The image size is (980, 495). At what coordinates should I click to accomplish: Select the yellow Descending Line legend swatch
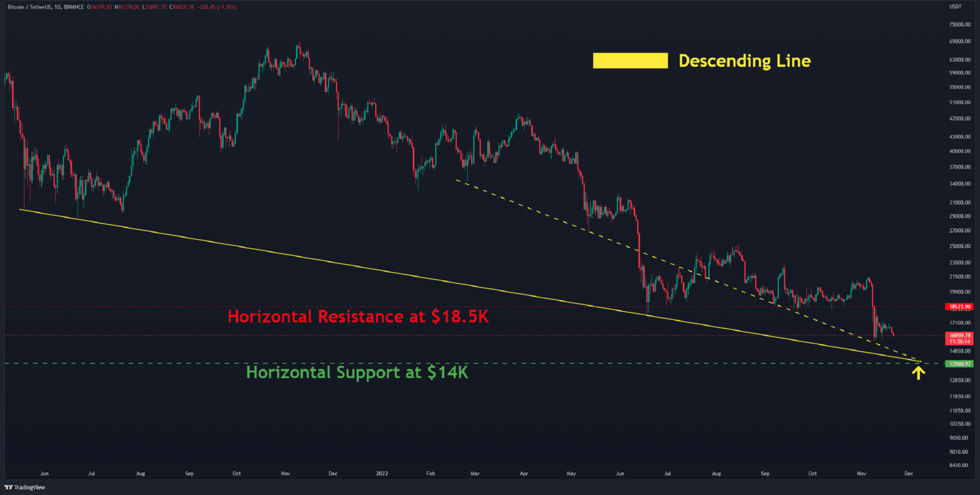pos(630,61)
